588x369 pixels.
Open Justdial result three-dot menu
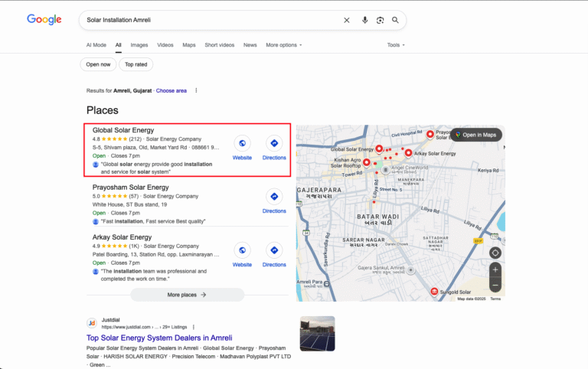[194, 327]
